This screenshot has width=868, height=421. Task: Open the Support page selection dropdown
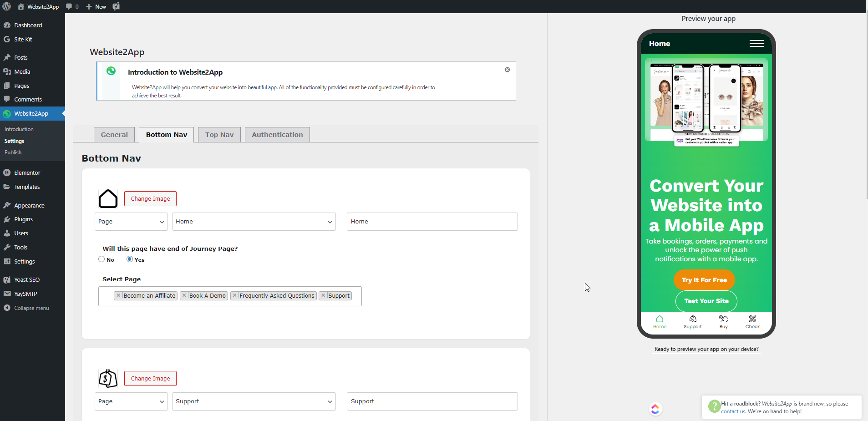pyautogui.click(x=254, y=401)
